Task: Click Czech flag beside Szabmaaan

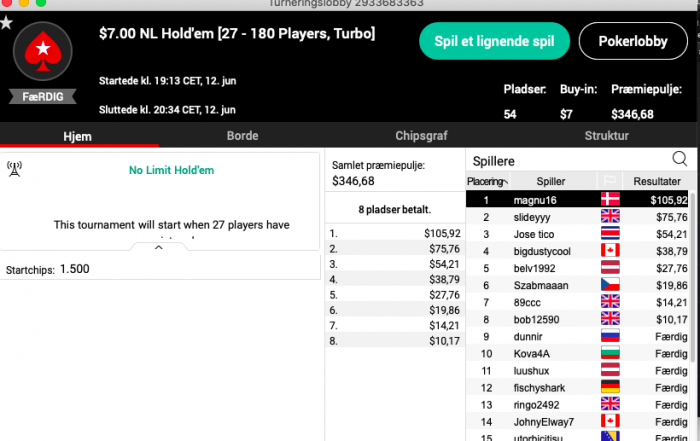Action: coord(610,284)
